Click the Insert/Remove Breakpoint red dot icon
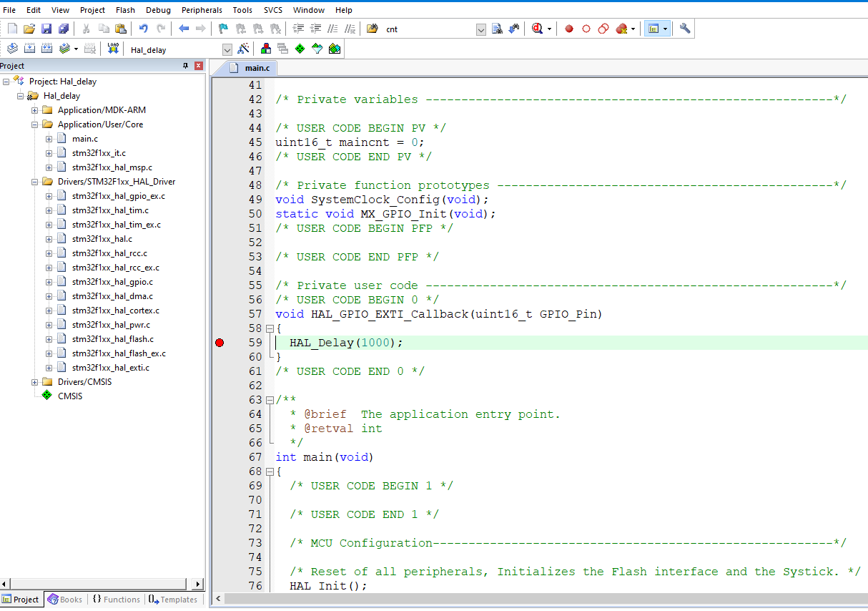This screenshot has height=611, width=868. 569,29
